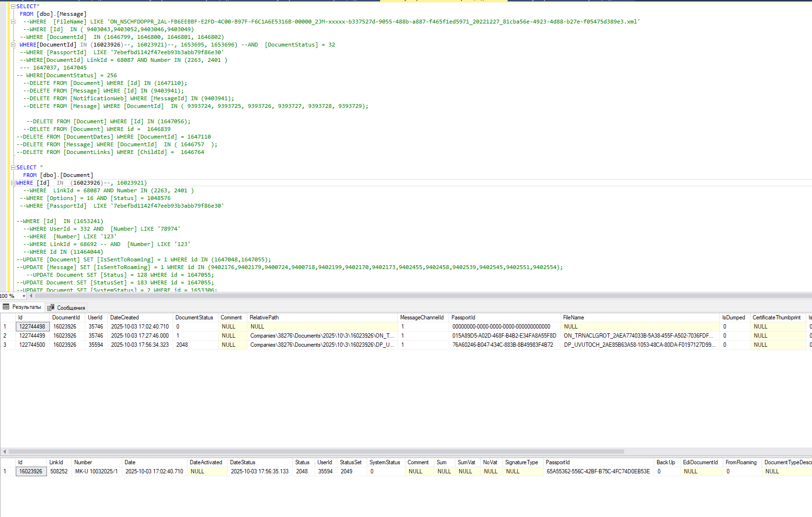Select the DateActivated column header

click(208, 462)
